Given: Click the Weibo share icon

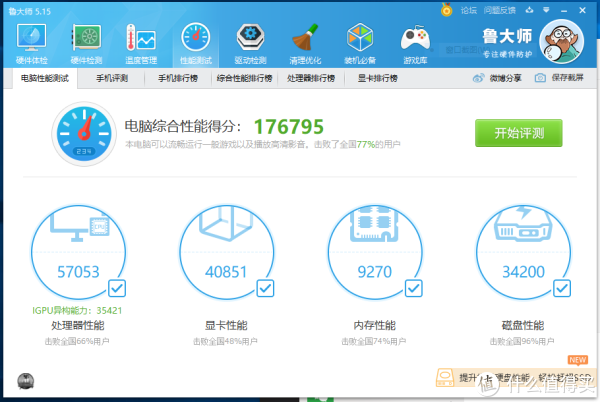Looking at the screenshot, I should 479,78.
